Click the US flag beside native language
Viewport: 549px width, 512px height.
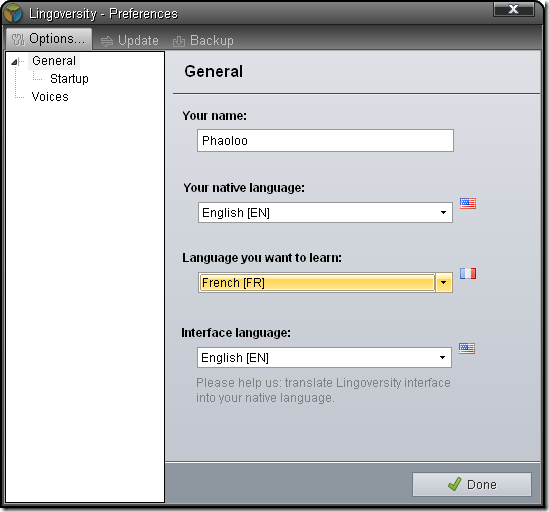pyautogui.click(x=468, y=203)
